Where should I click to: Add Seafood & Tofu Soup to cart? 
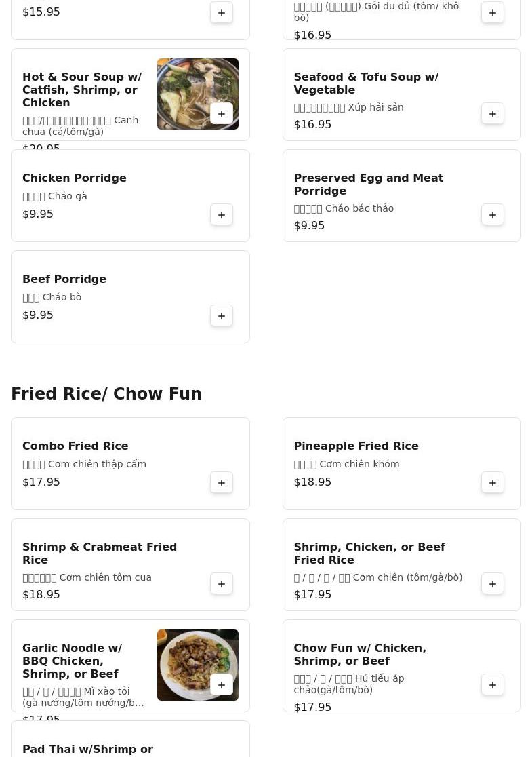click(493, 114)
